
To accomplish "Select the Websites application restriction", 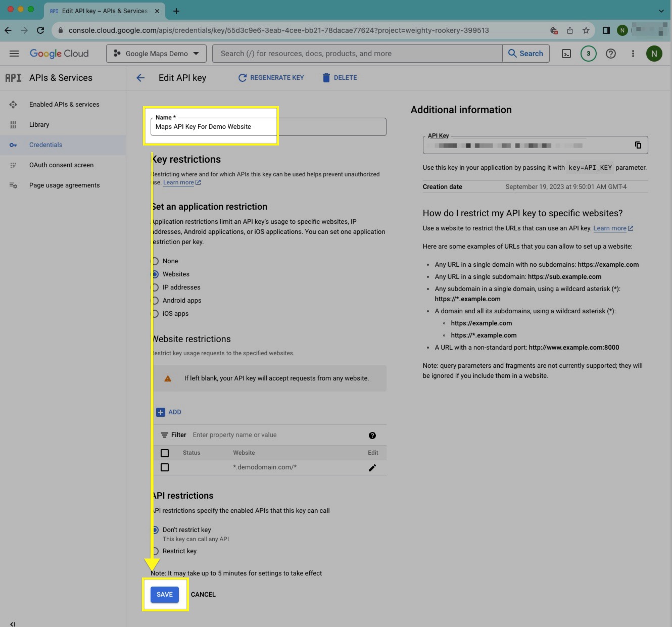I will tap(155, 274).
